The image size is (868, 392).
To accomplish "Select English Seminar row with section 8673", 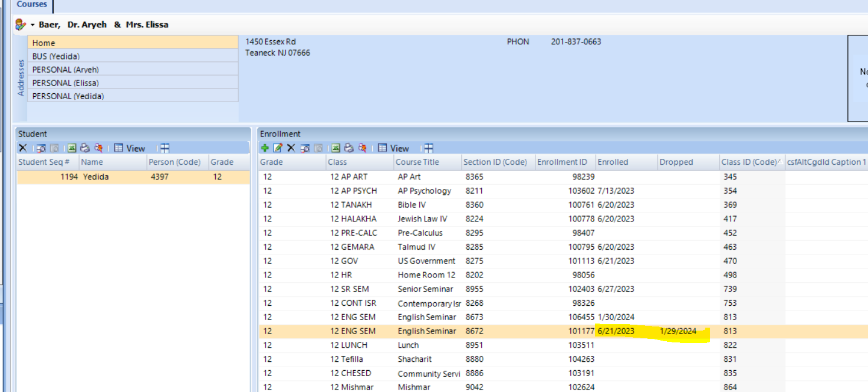I will 563,317.
